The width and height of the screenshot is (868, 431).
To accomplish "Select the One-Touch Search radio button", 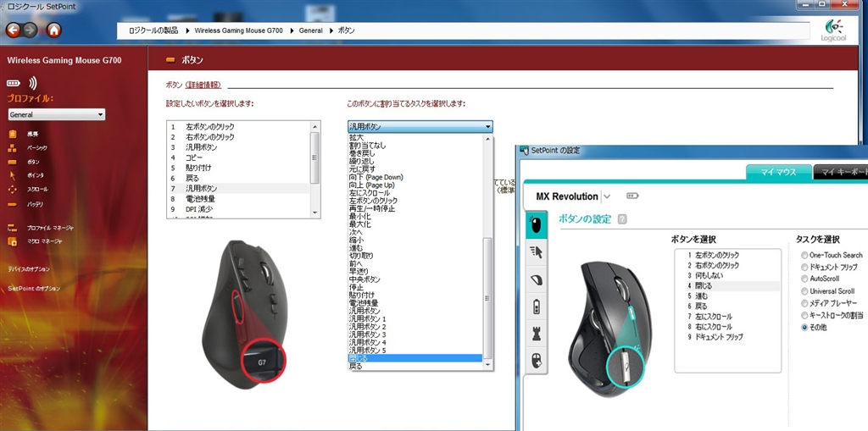I will (x=805, y=255).
